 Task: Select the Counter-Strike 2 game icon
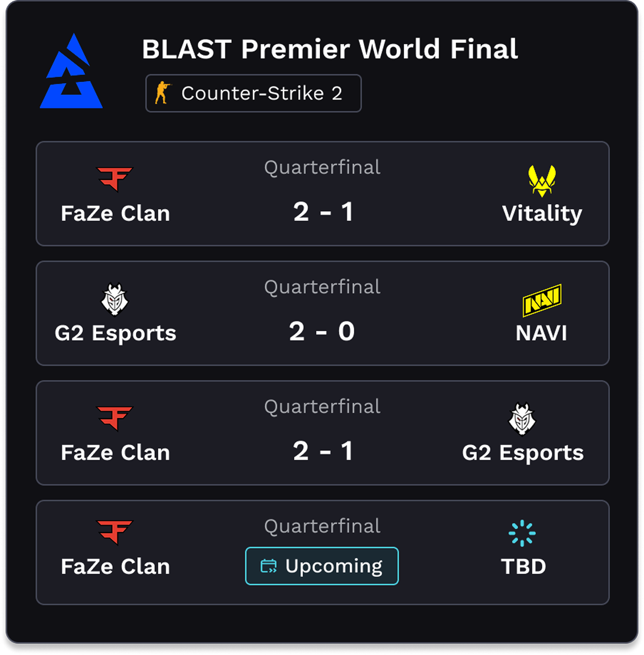coord(163,93)
